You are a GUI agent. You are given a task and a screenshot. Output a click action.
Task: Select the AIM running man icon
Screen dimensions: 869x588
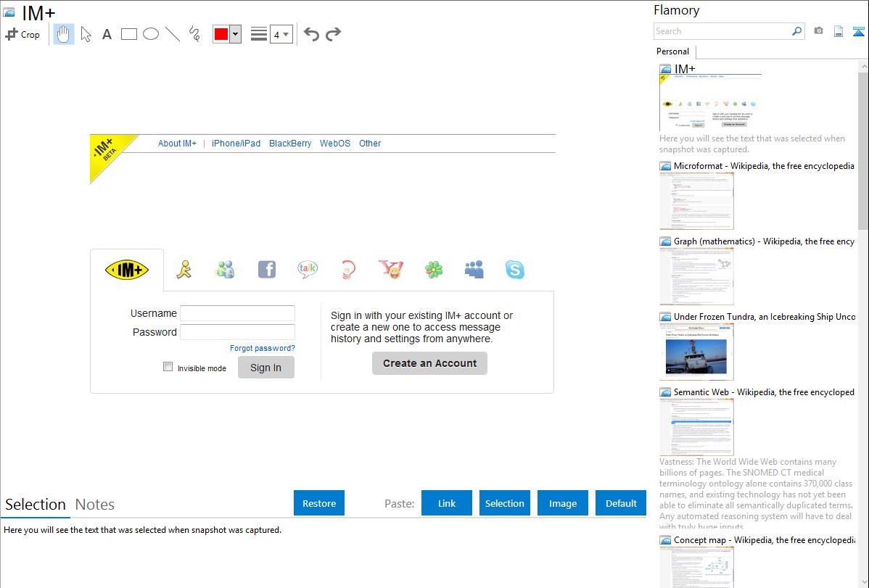[x=184, y=270]
